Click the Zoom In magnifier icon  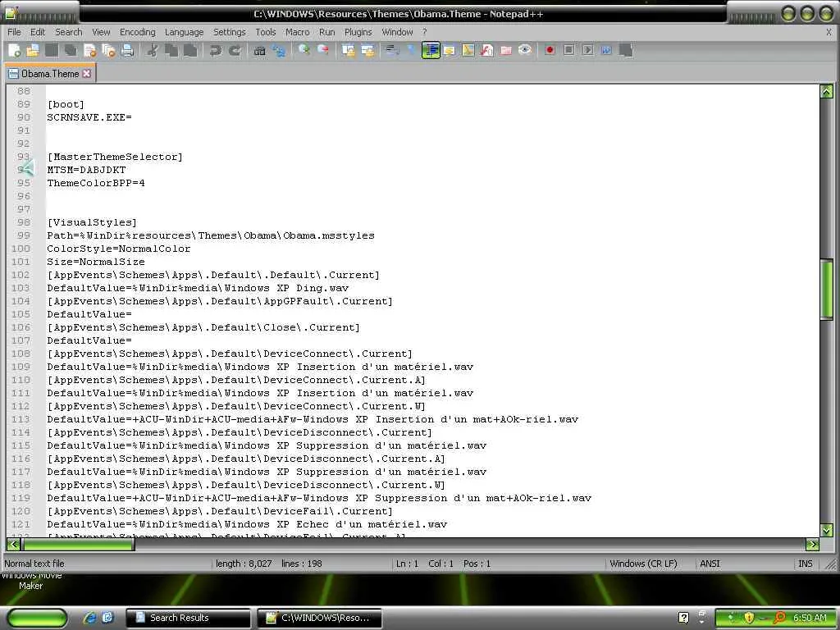(304, 50)
